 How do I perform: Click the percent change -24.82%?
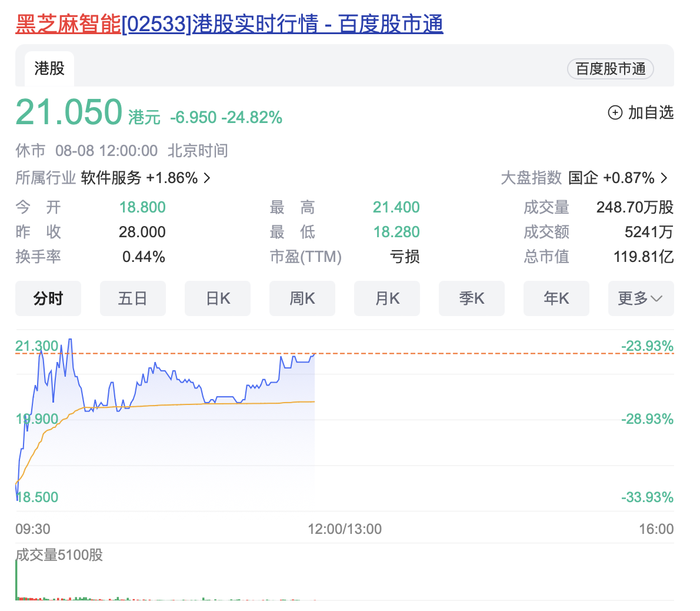coord(252,118)
